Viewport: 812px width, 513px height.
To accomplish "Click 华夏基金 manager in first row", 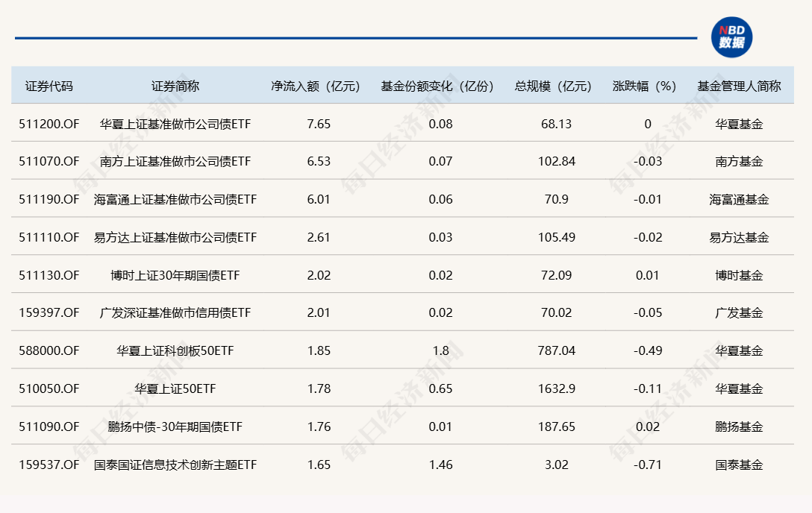I will click(738, 124).
